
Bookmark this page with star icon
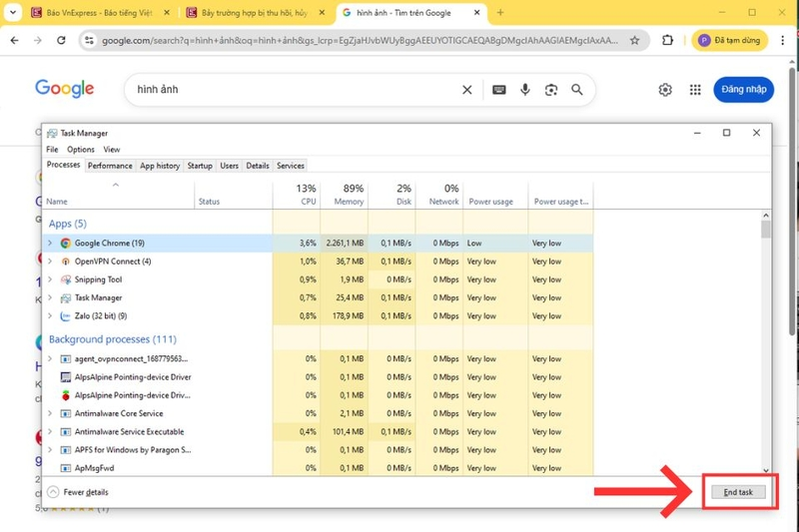[634, 40]
